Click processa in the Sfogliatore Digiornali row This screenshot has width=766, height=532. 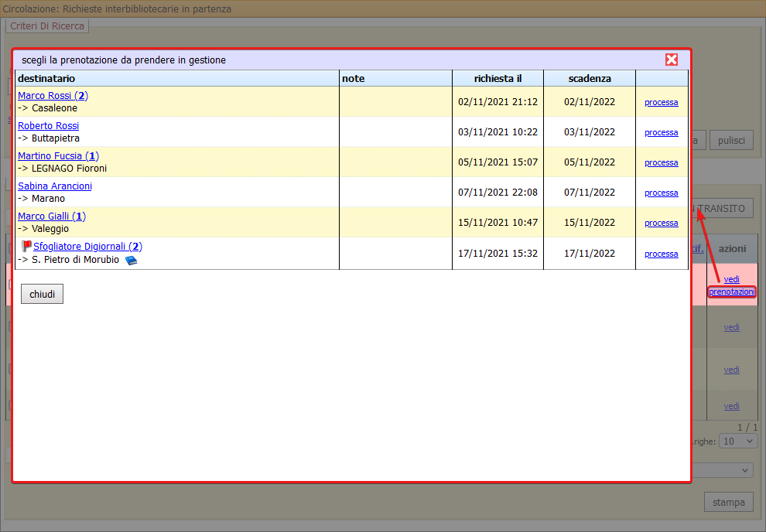pyautogui.click(x=662, y=253)
